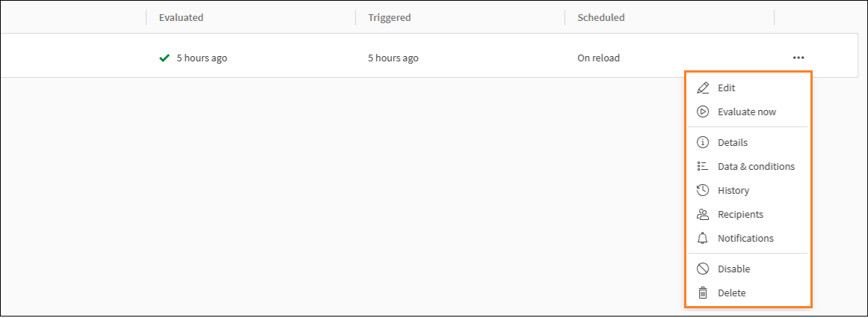The image size is (868, 318).
Task: Open Details menu item
Action: point(732,142)
